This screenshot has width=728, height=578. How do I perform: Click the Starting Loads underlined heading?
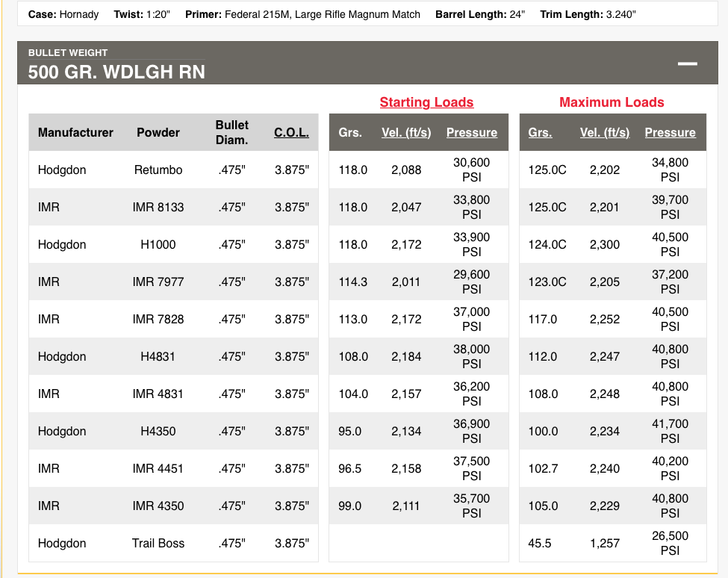tap(426, 102)
